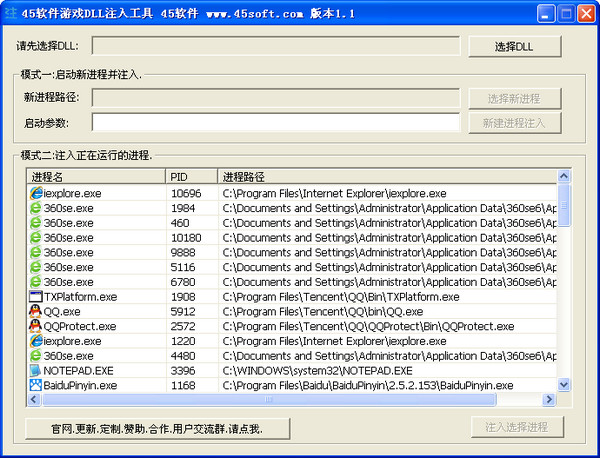Click path ending in Bin\TXPlatform.exe

[x=341, y=297]
